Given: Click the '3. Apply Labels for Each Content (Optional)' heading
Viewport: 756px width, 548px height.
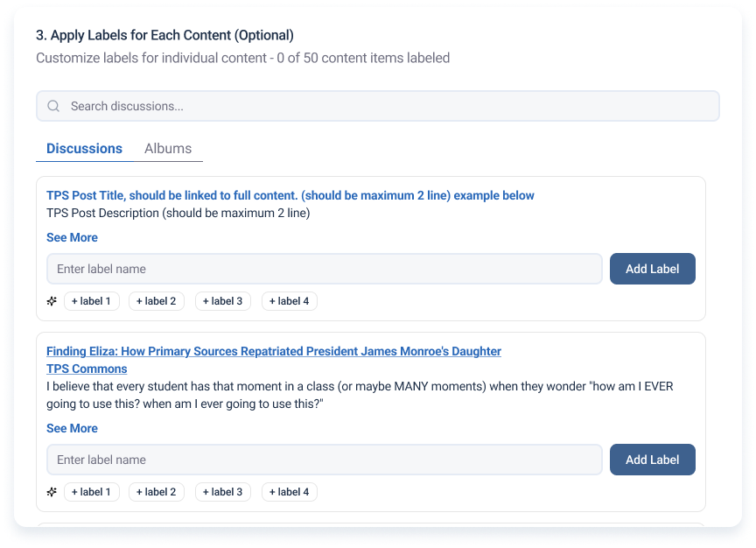Looking at the screenshot, I should (x=164, y=35).
